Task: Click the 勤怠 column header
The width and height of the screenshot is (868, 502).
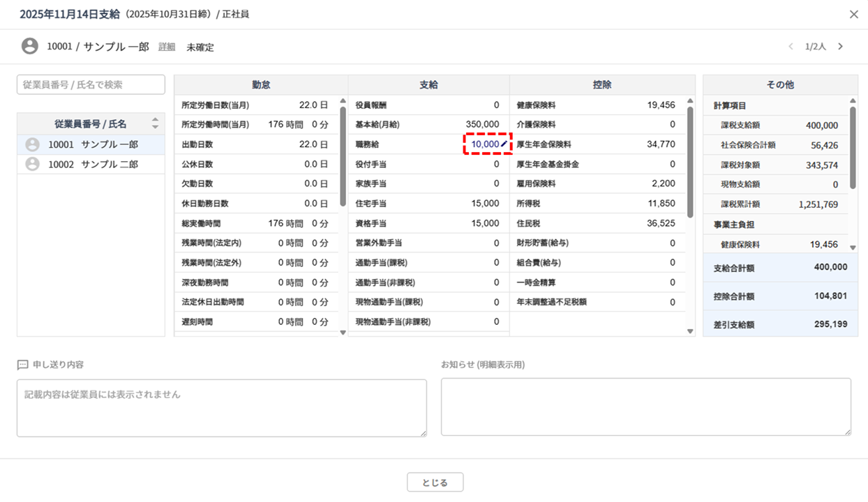Action: [x=261, y=84]
